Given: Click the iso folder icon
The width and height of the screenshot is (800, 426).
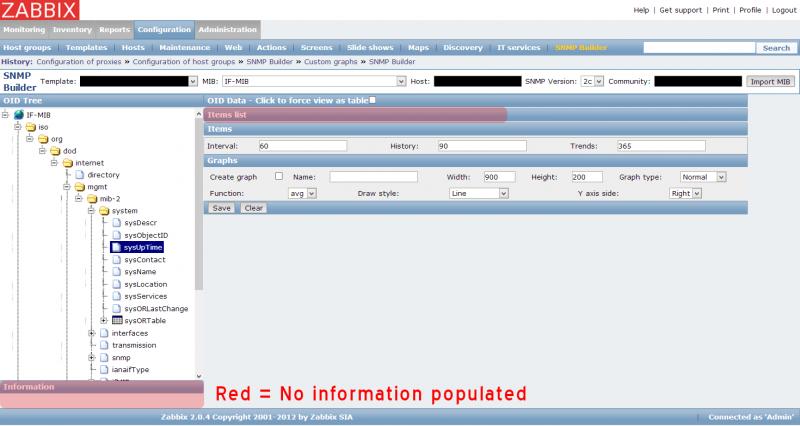Looking at the screenshot, I should click(31, 127).
